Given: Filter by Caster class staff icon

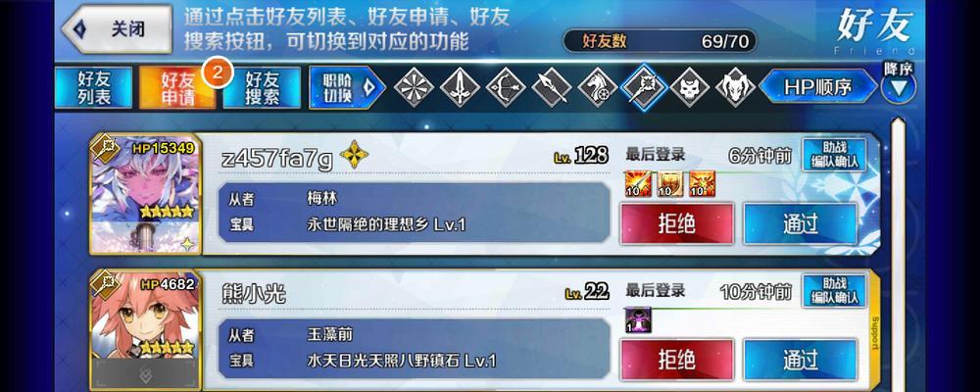Looking at the screenshot, I should coord(644,87).
